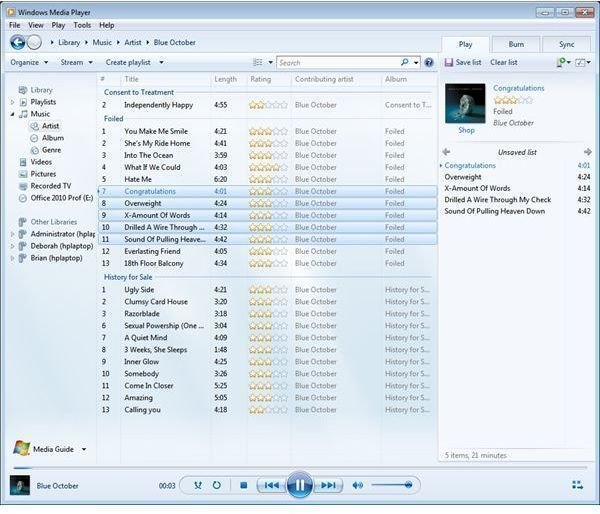
Task: Open the Organize dropdown
Action: click(x=29, y=62)
